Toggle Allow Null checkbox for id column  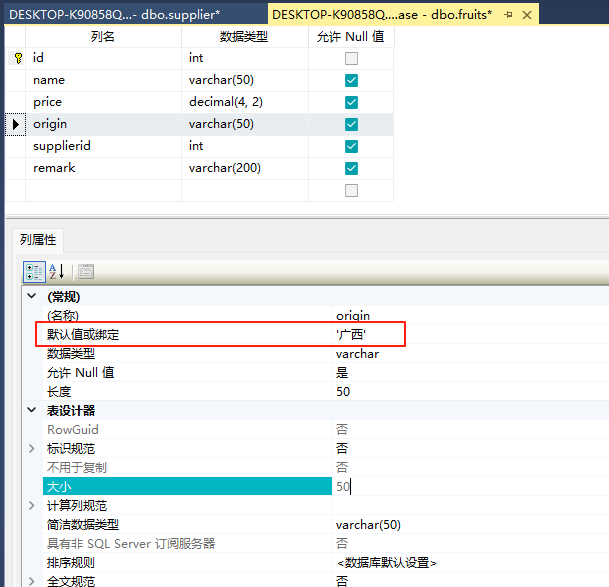pyautogui.click(x=351, y=58)
